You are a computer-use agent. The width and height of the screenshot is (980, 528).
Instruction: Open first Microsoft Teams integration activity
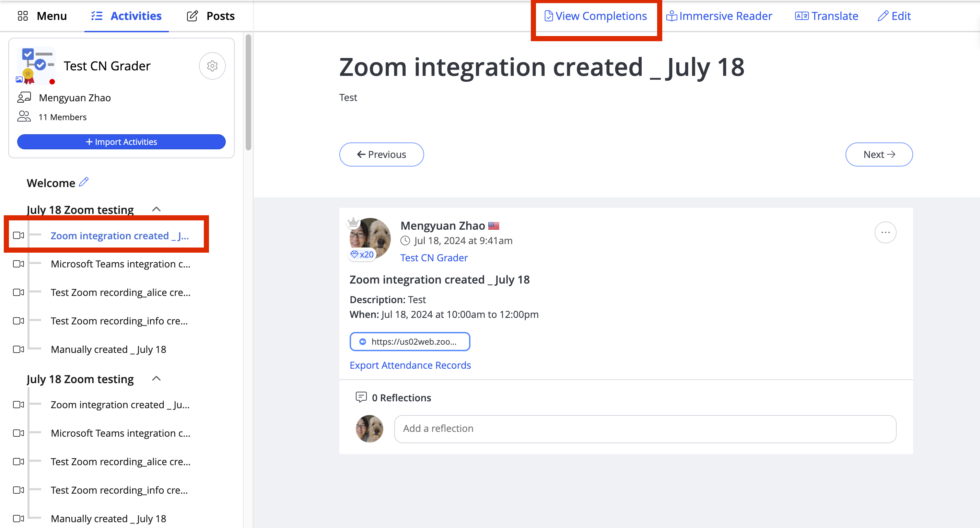[x=120, y=264]
